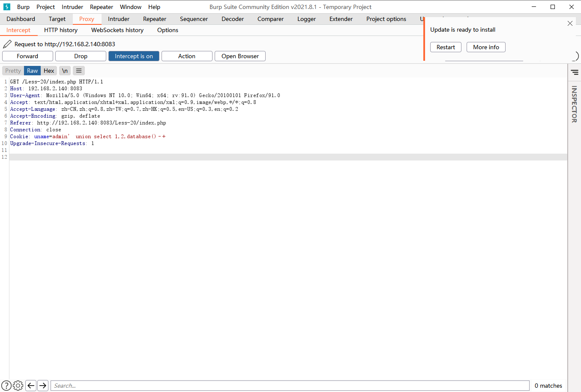Click the GET /Less-20/index.php request line

tap(57, 82)
